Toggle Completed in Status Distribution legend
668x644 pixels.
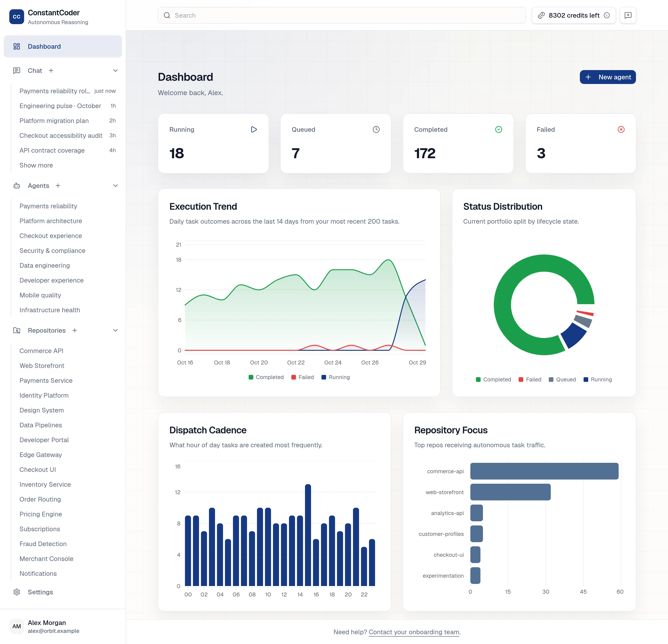click(x=494, y=380)
